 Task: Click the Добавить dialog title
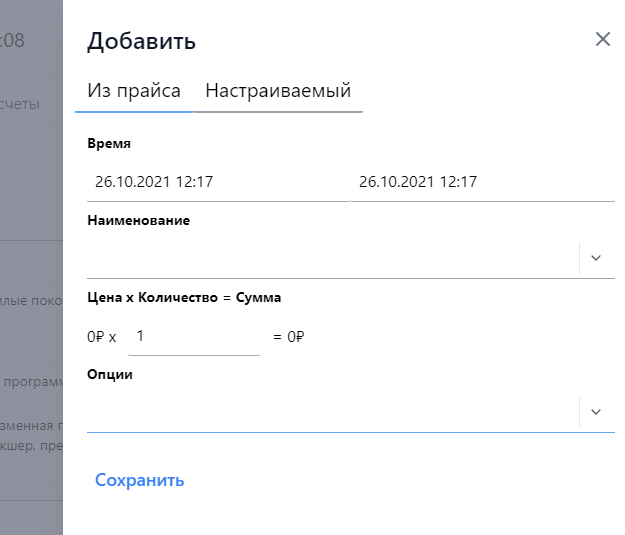coord(141,41)
